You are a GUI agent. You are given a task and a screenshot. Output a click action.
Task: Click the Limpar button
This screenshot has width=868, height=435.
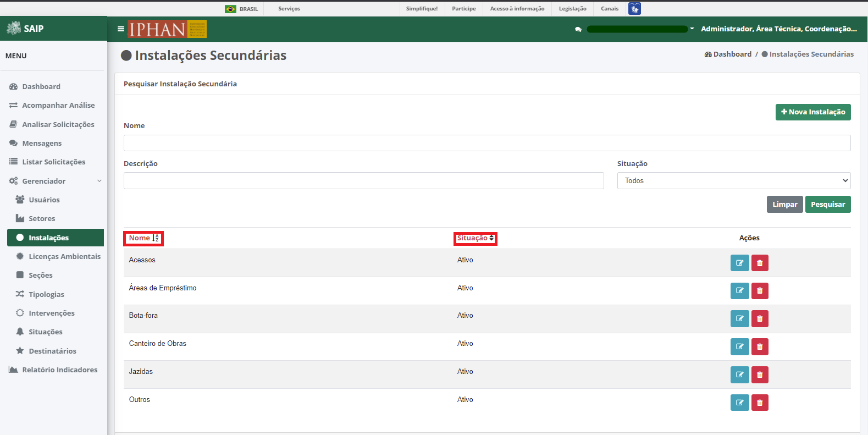tap(784, 204)
